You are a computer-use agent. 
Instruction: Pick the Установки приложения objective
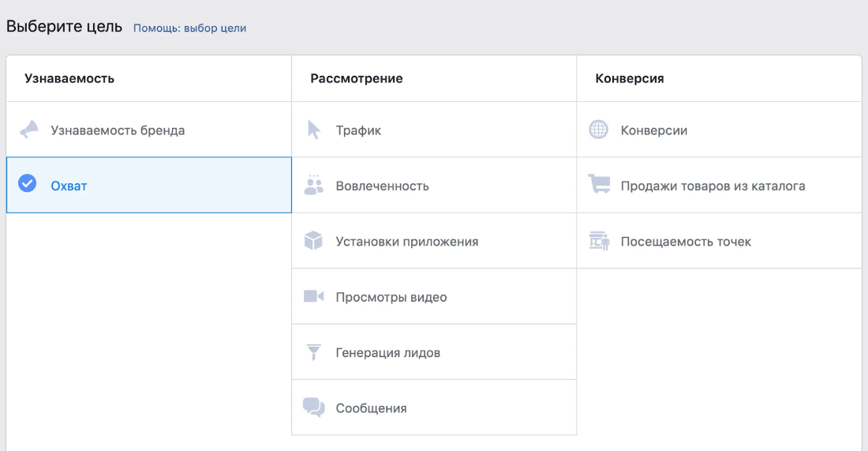click(407, 242)
